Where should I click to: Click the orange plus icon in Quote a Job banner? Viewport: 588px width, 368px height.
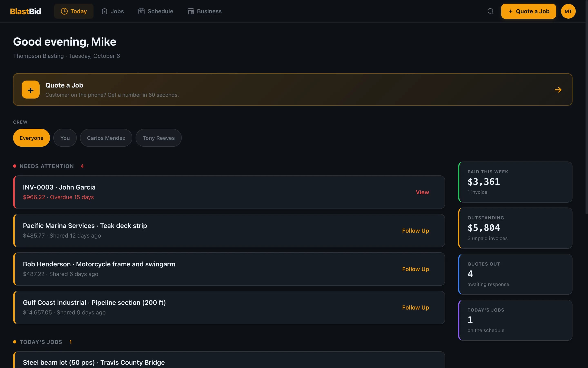coord(31,90)
